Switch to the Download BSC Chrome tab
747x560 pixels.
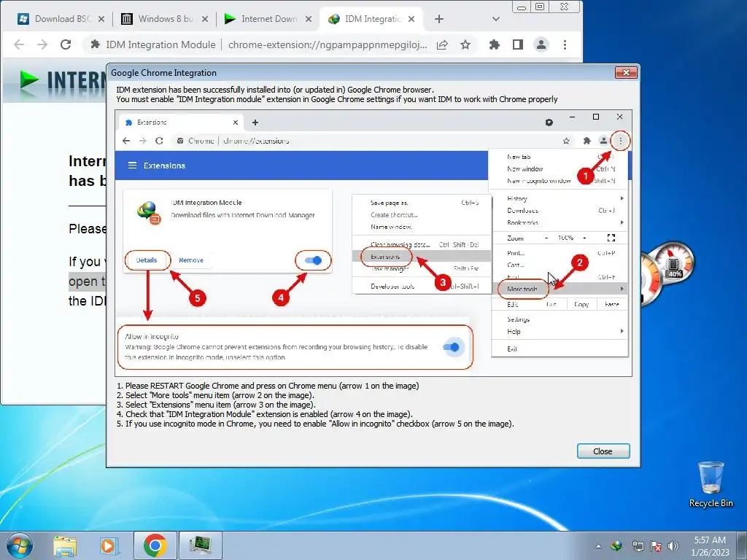coord(61,19)
